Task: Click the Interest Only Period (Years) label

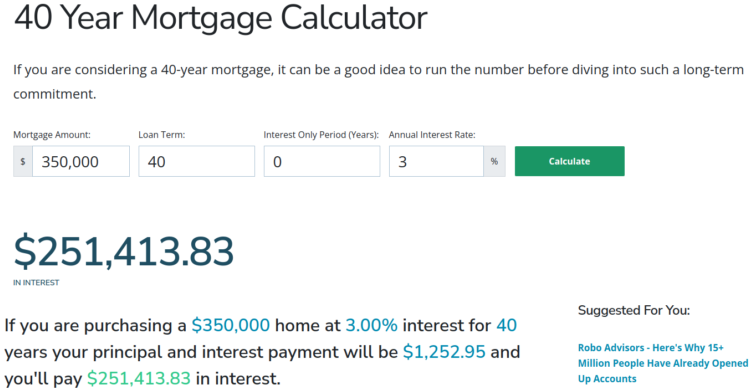Action: [x=321, y=135]
